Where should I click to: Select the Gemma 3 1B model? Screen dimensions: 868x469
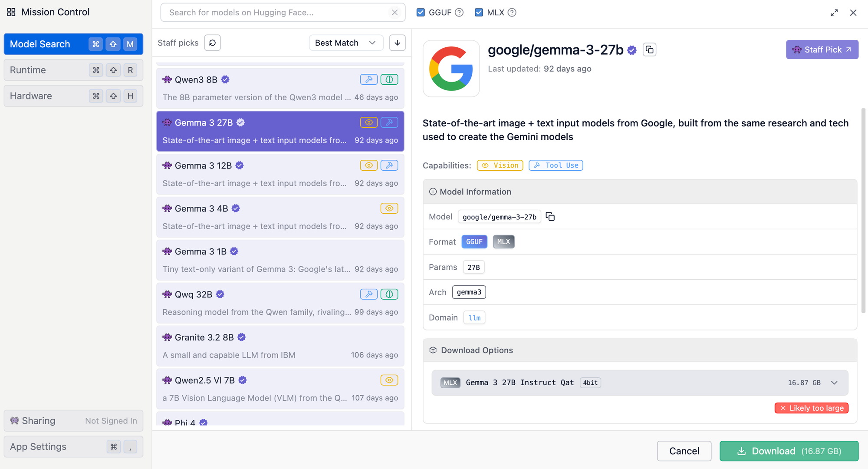280,260
